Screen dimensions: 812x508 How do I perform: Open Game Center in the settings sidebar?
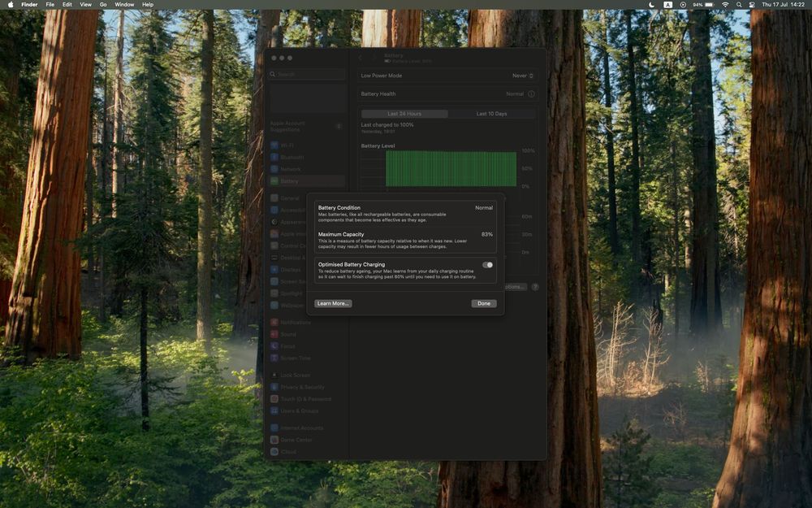tap(307, 440)
